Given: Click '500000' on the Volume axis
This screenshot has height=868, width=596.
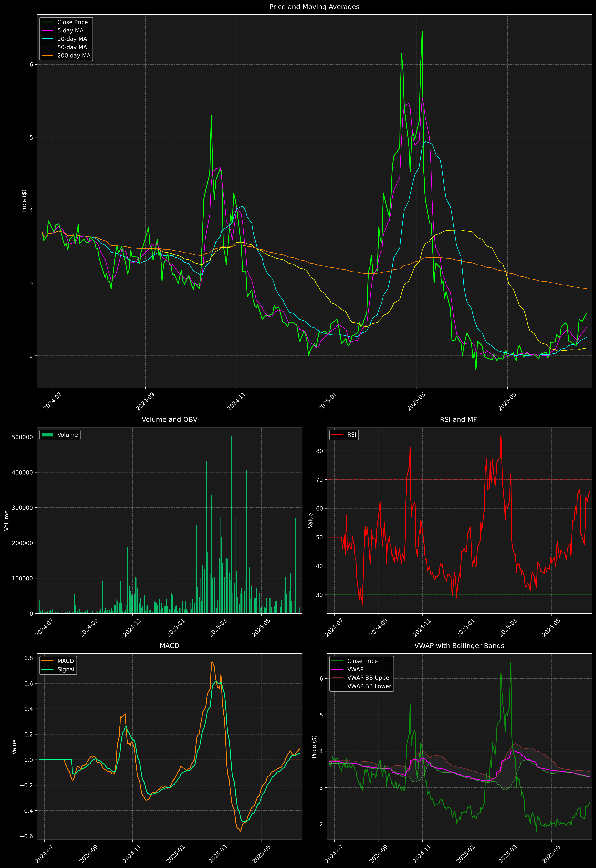Looking at the screenshot, I should coord(22,437).
